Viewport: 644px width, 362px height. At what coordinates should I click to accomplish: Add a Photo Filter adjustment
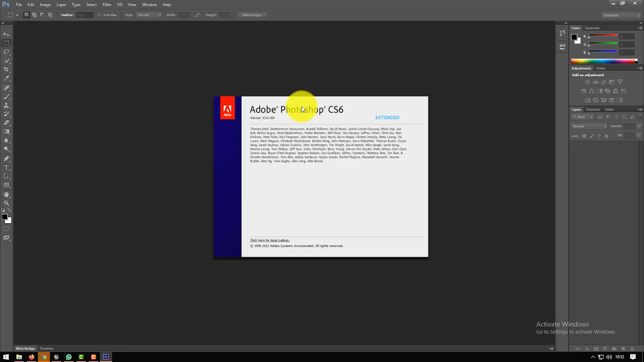click(608, 91)
